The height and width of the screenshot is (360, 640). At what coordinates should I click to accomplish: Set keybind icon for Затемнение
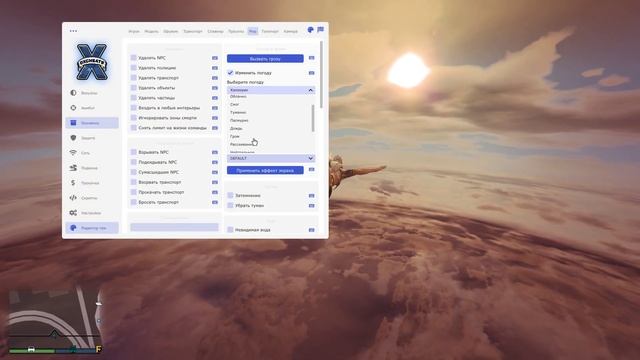pos(311,196)
